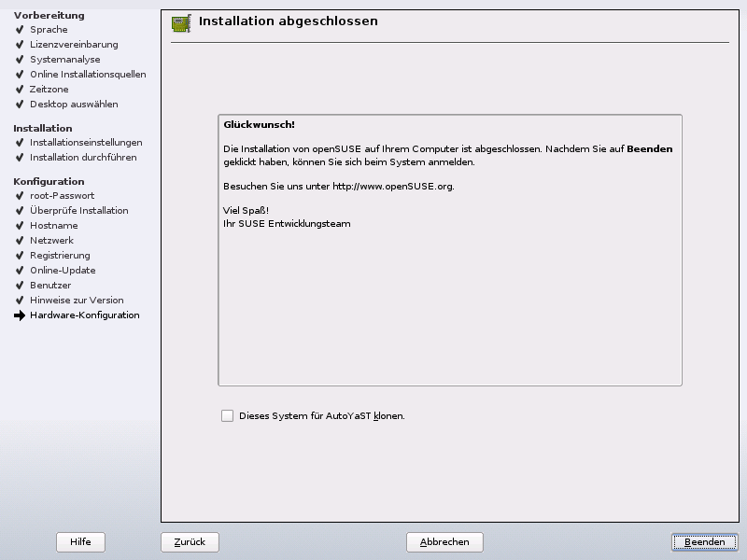The image size is (747, 560).
Task: Select the Desktop auswählen step label
Action: point(74,104)
